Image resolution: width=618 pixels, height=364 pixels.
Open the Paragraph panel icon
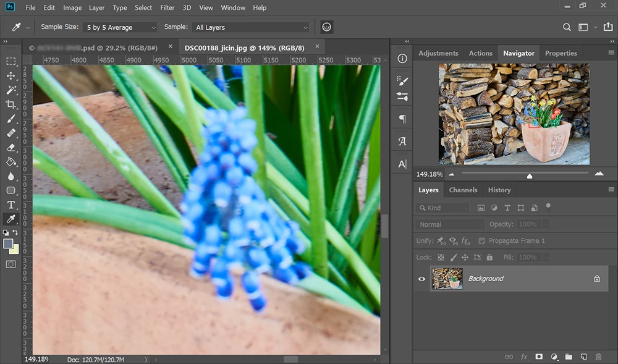[402, 119]
